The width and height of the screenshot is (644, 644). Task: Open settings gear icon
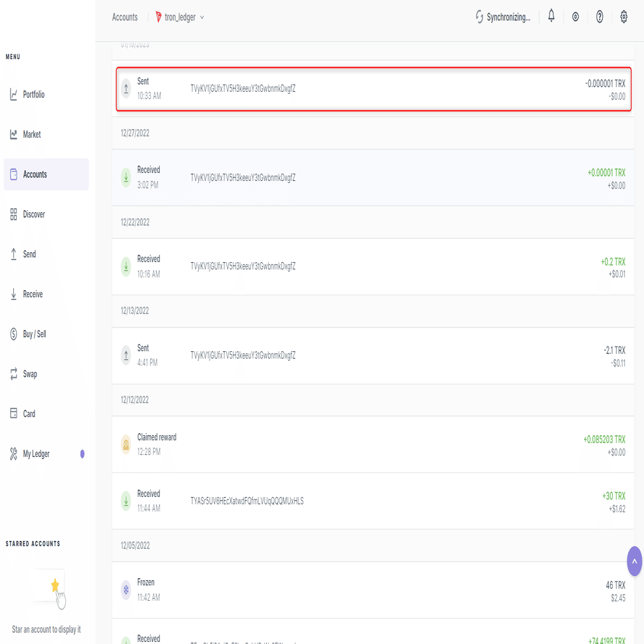[623, 17]
